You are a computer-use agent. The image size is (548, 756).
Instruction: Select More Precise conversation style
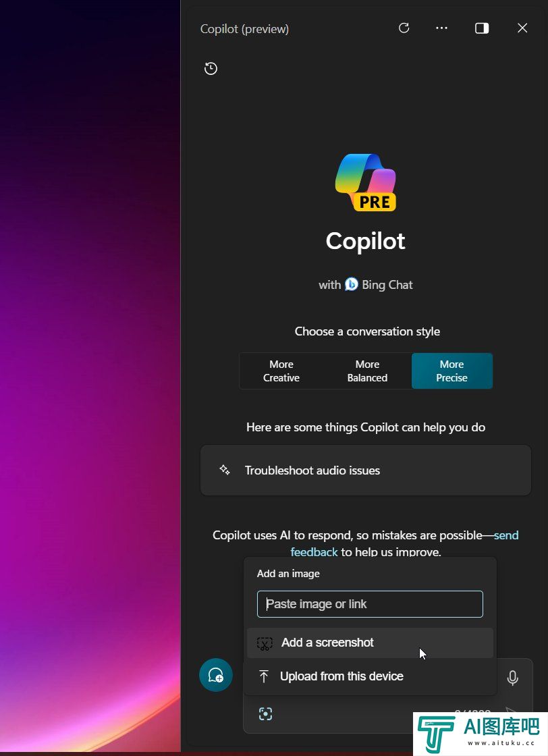click(452, 371)
